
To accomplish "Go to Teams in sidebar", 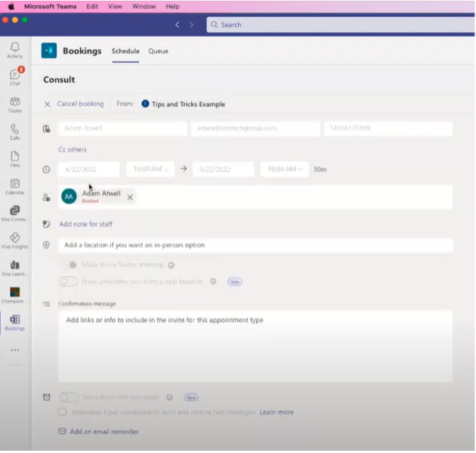I will click(15, 105).
